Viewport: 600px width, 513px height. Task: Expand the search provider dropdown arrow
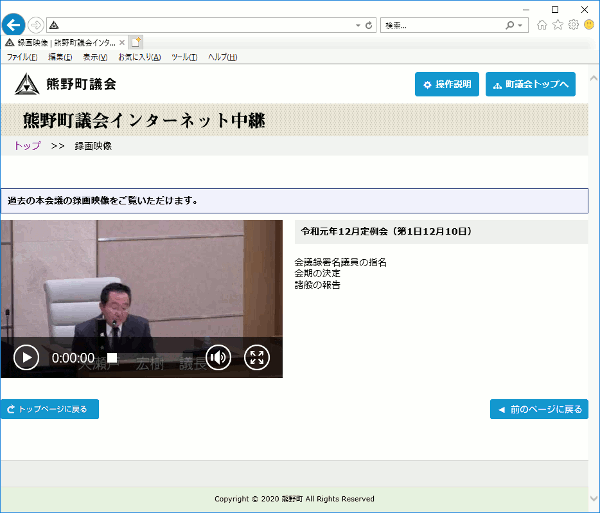(x=520, y=25)
